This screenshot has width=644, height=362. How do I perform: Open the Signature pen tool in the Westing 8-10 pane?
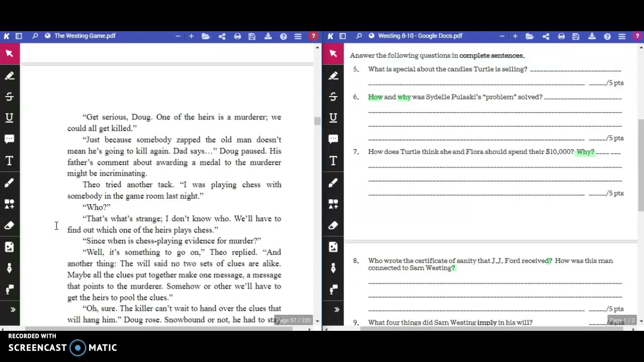(334, 268)
